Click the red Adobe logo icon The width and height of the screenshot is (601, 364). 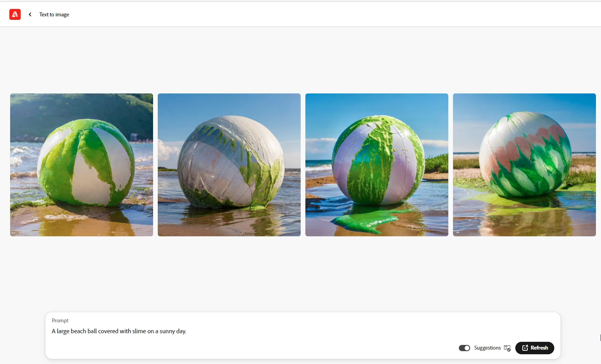(15, 14)
